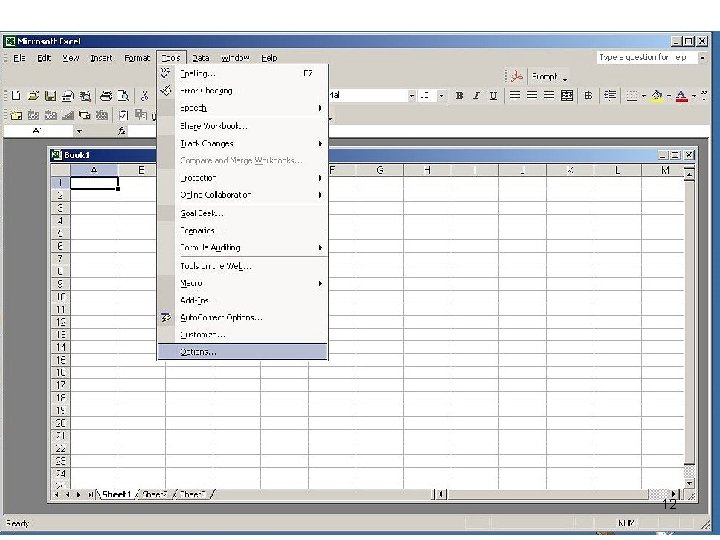Click the Merge and Center icon
Viewport: 720px width, 540px height.
click(567, 96)
